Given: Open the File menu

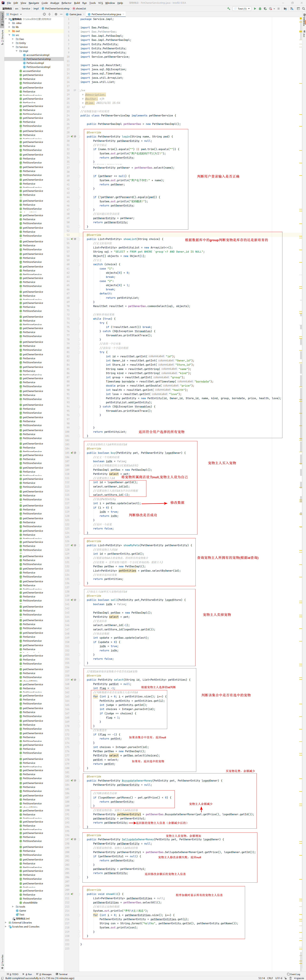Looking at the screenshot, I should coord(9,3).
